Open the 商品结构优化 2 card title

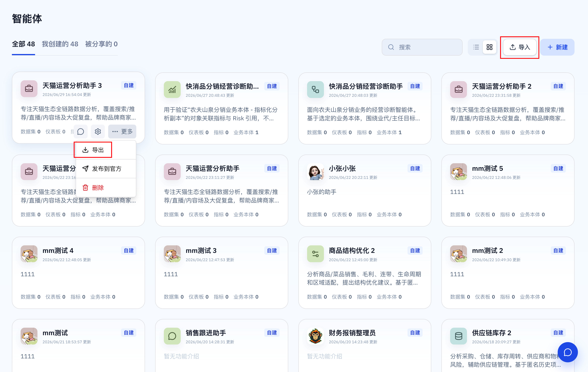(x=352, y=251)
